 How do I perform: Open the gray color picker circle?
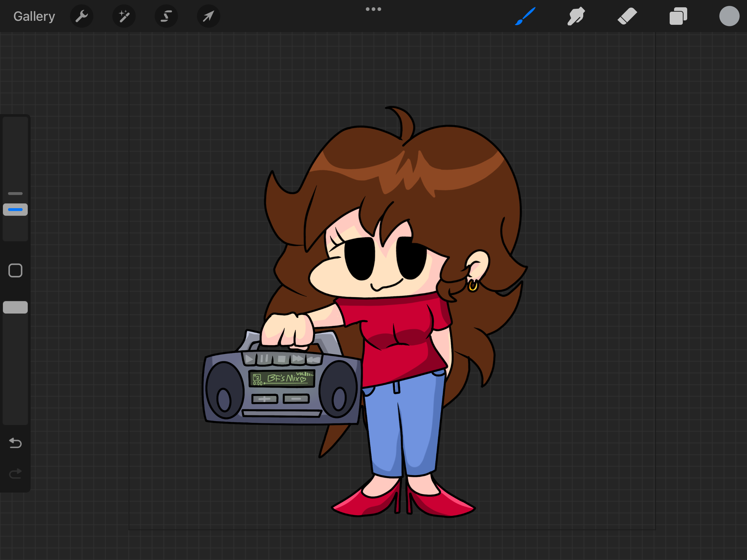tap(729, 16)
